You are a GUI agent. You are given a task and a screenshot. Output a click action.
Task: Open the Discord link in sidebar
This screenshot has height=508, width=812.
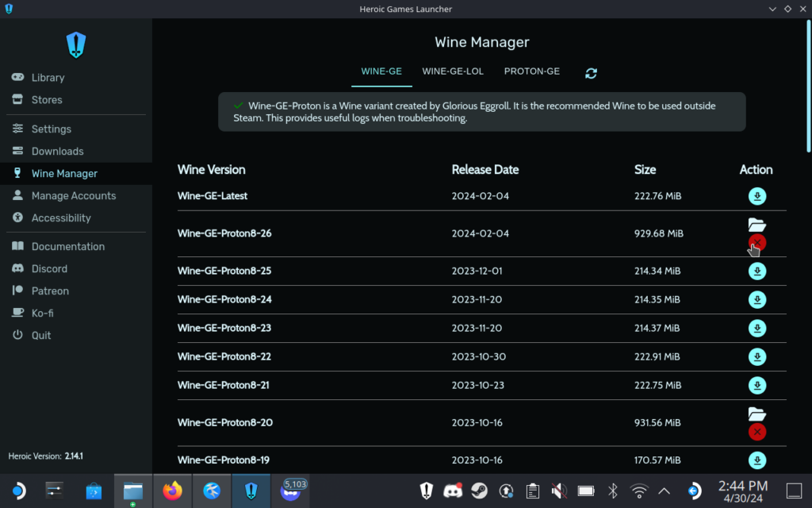[x=76, y=268]
